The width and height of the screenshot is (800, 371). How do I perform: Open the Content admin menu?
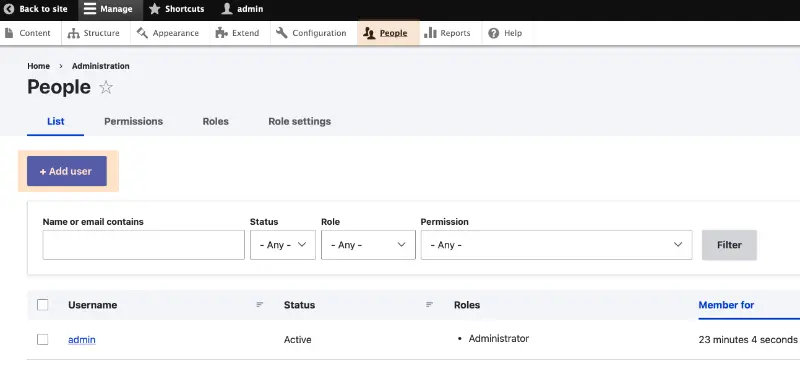(29, 33)
